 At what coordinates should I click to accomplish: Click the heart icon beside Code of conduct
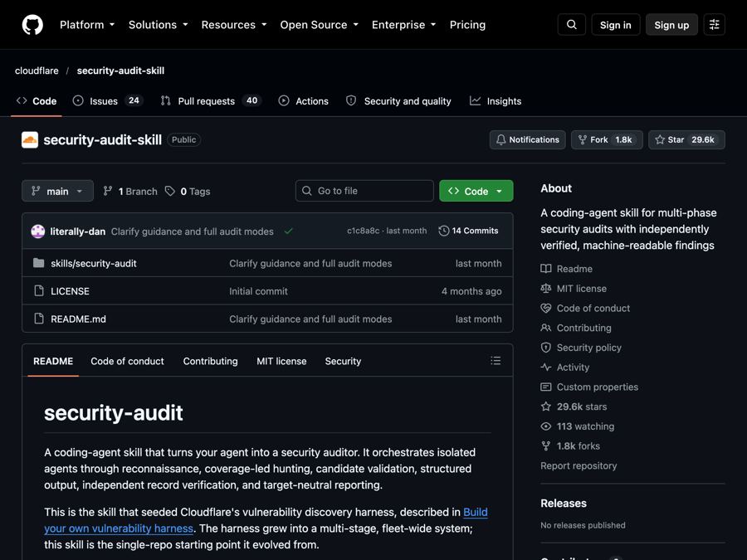click(x=546, y=308)
